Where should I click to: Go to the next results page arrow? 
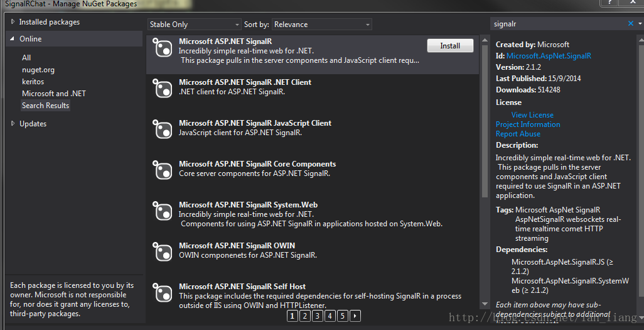pyautogui.click(x=355, y=316)
